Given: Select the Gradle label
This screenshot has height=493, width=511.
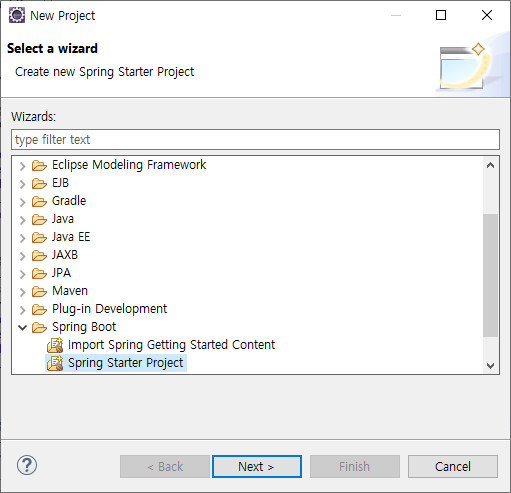Looking at the screenshot, I should point(69,201).
